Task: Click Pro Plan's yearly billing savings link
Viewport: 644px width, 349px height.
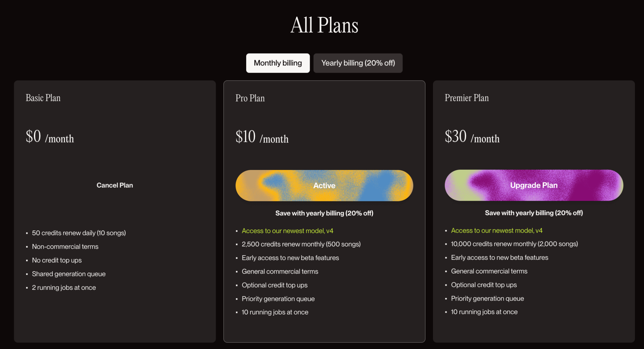Action: (x=324, y=213)
